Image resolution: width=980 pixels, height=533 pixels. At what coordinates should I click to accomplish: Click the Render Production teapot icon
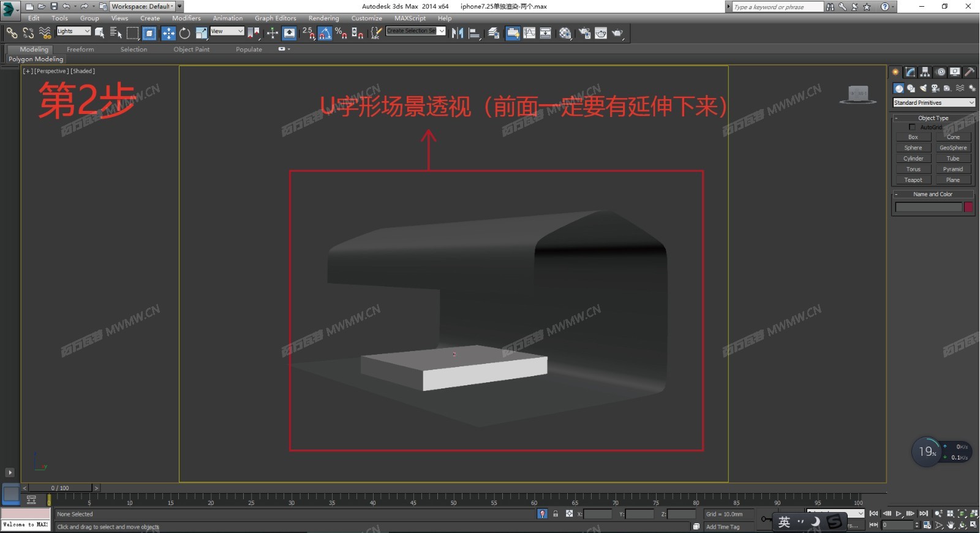point(617,33)
